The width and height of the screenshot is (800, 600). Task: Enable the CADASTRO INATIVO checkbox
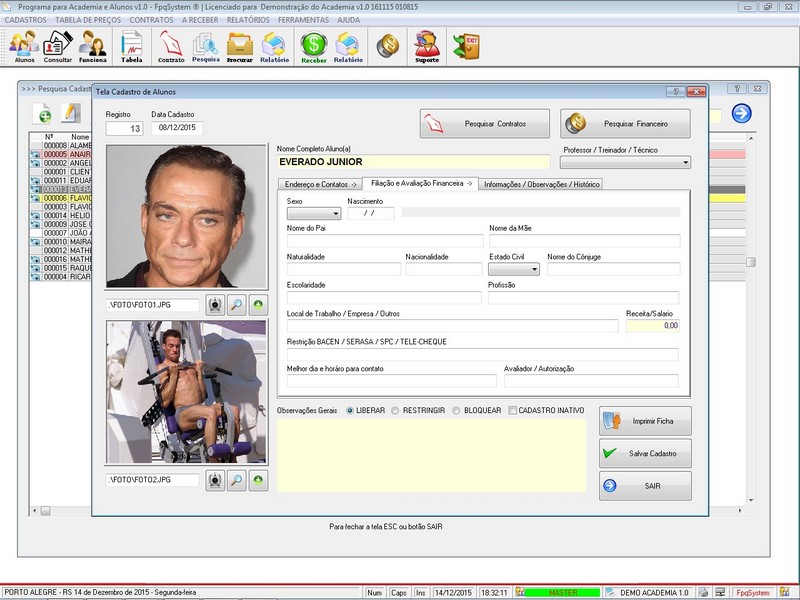513,411
